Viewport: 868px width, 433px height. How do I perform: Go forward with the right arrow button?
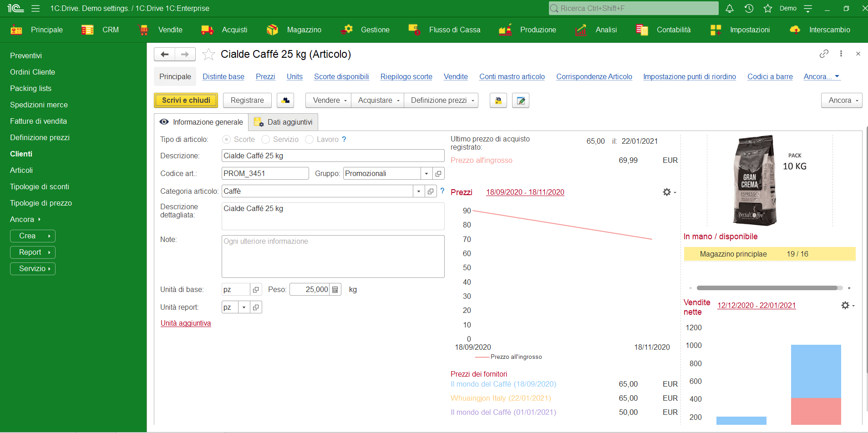tap(185, 54)
